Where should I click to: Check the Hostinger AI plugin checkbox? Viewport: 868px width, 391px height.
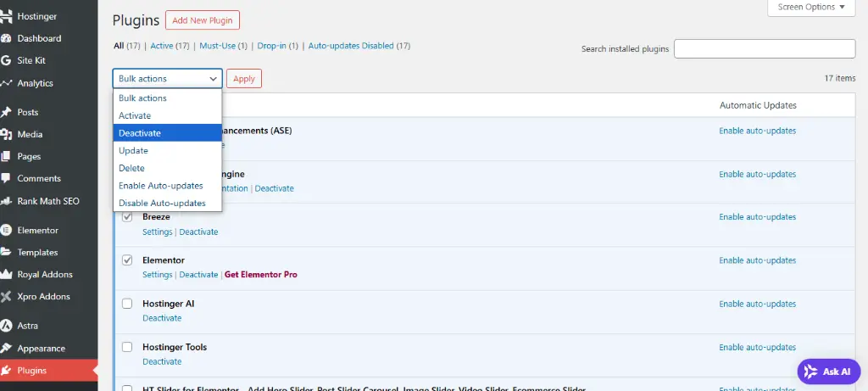point(127,304)
